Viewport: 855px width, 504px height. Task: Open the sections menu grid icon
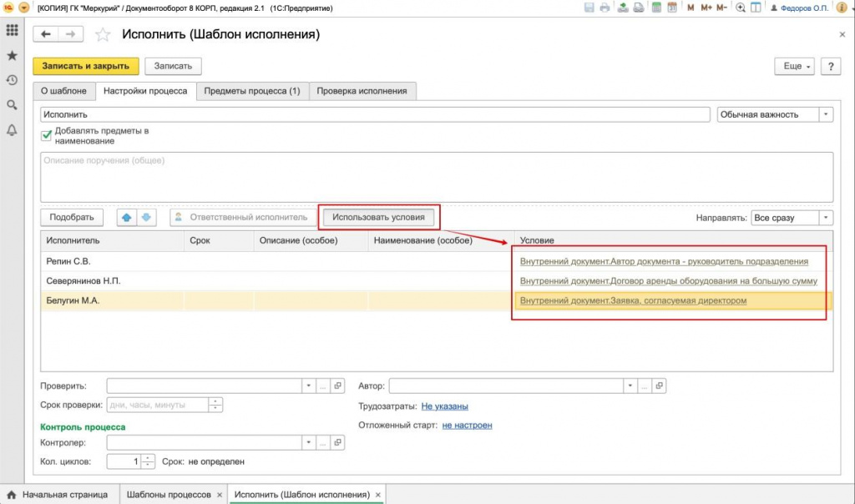[x=12, y=31]
